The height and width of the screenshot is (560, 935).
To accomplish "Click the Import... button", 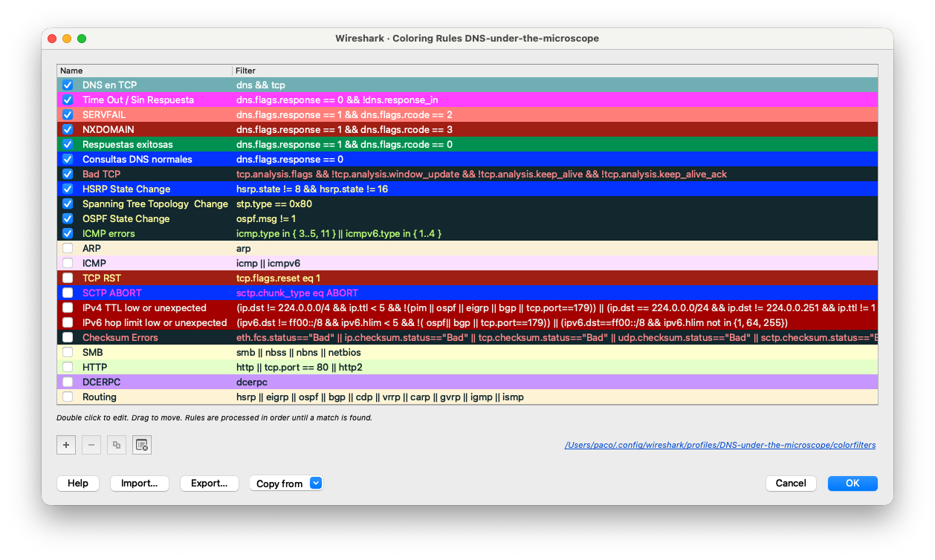I will (x=140, y=484).
